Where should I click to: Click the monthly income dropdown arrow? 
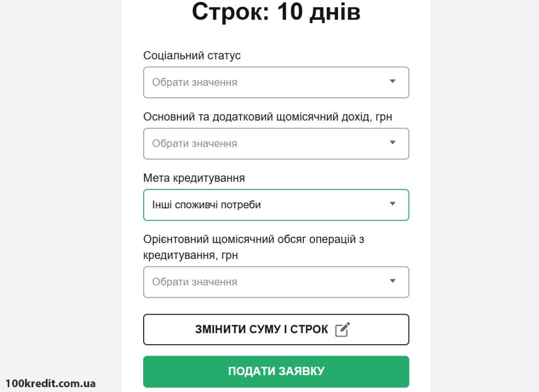[393, 143]
